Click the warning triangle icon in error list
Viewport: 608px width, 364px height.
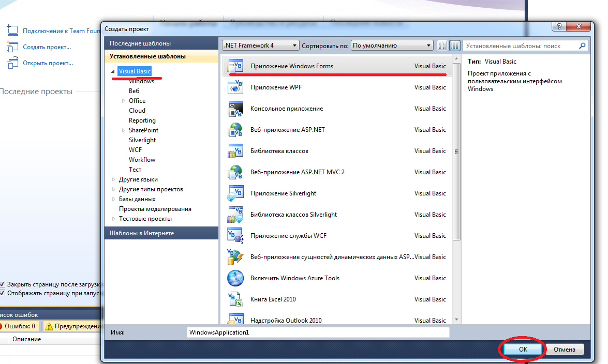[49, 326]
